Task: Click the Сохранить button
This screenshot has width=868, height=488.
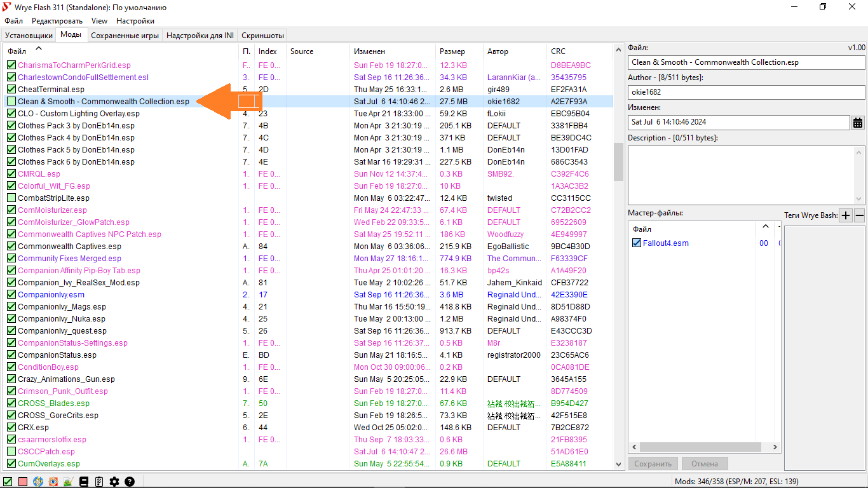Action: (653, 464)
